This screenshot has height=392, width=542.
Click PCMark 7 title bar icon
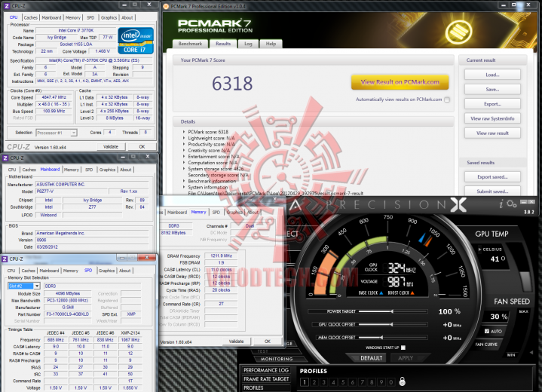coord(166,6)
